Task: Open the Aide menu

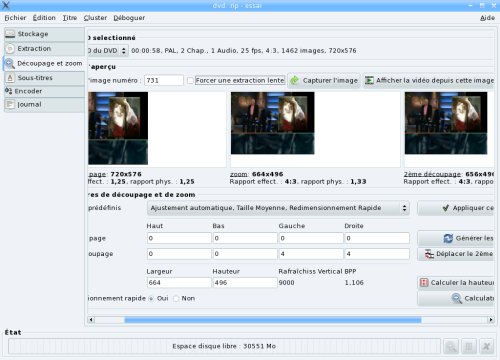Action: pos(487,18)
